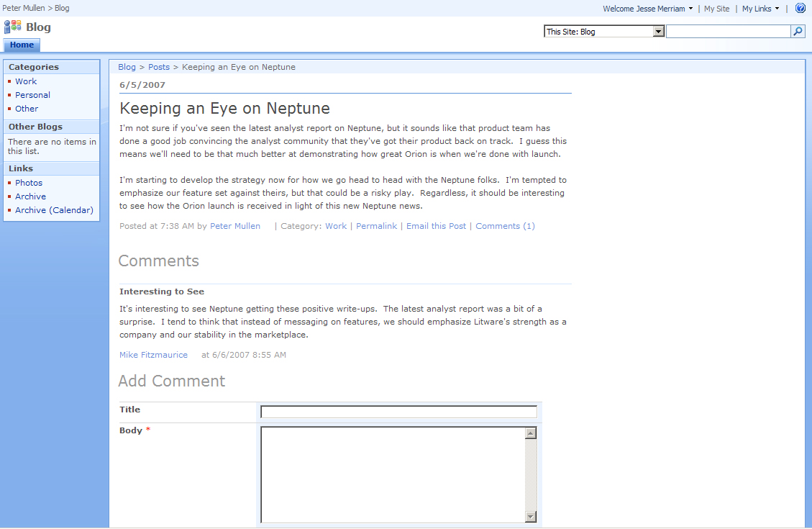This screenshot has height=529, width=812.
Task: Click the Posts breadcrumb link
Action: point(159,67)
